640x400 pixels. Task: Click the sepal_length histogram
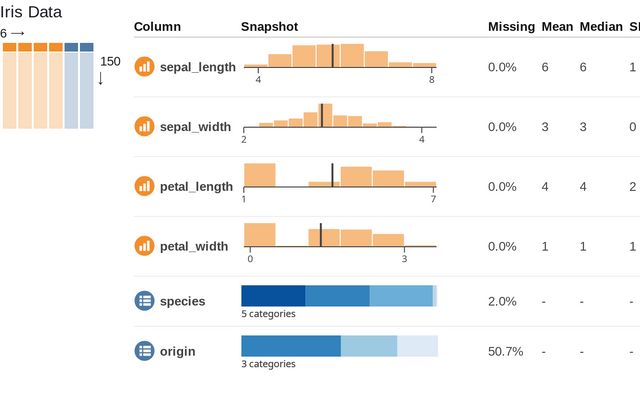tap(340, 57)
